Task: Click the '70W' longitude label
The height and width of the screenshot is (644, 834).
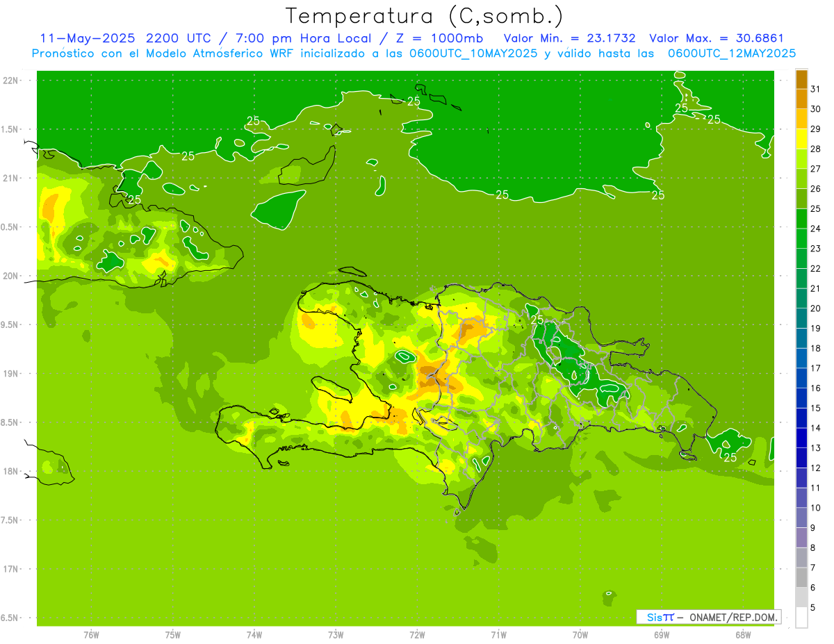Action: [580, 635]
